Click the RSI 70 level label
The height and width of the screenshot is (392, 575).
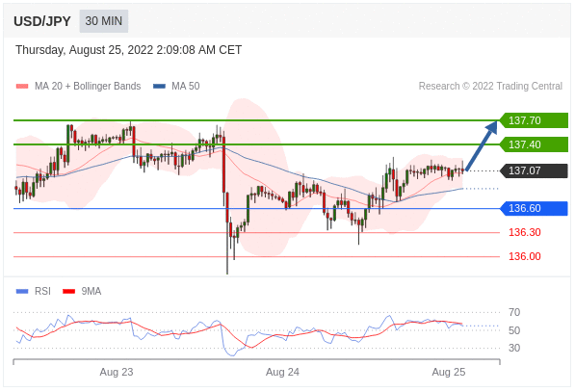pos(514,312)
